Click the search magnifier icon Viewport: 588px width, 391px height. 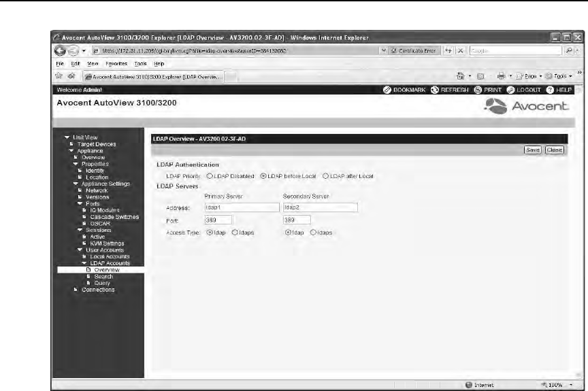point(569,50)
